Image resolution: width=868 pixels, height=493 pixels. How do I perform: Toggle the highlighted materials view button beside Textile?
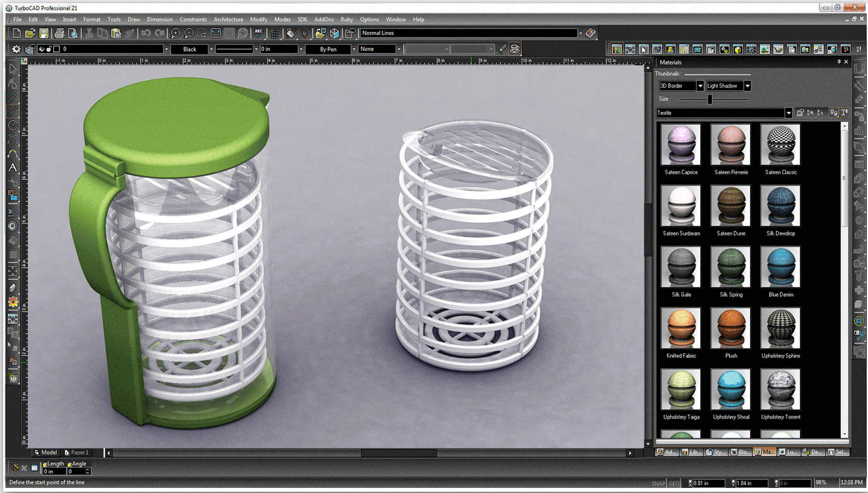click(834, 112)
